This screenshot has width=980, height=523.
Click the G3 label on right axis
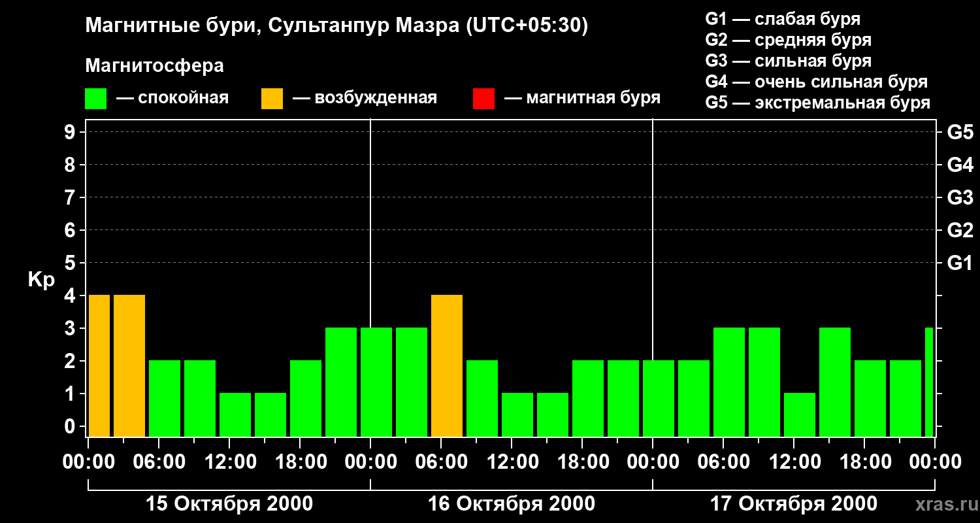point(960,198)
